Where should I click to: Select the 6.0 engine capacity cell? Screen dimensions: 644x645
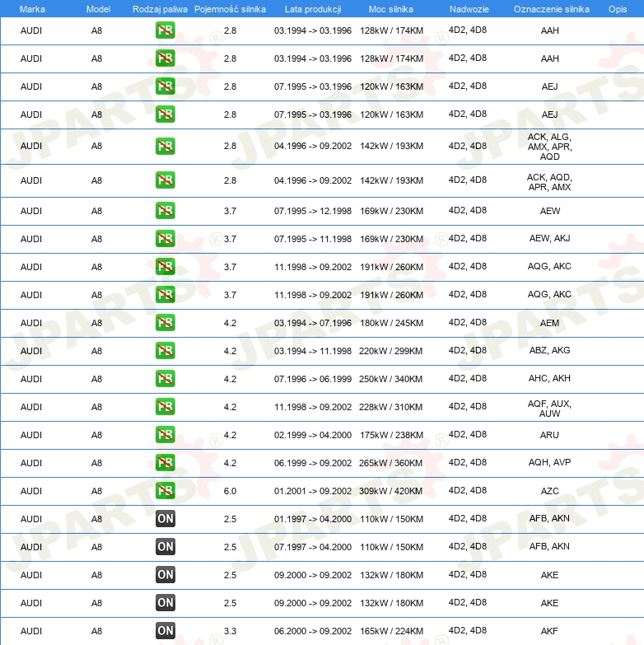[x=230, y=492]
